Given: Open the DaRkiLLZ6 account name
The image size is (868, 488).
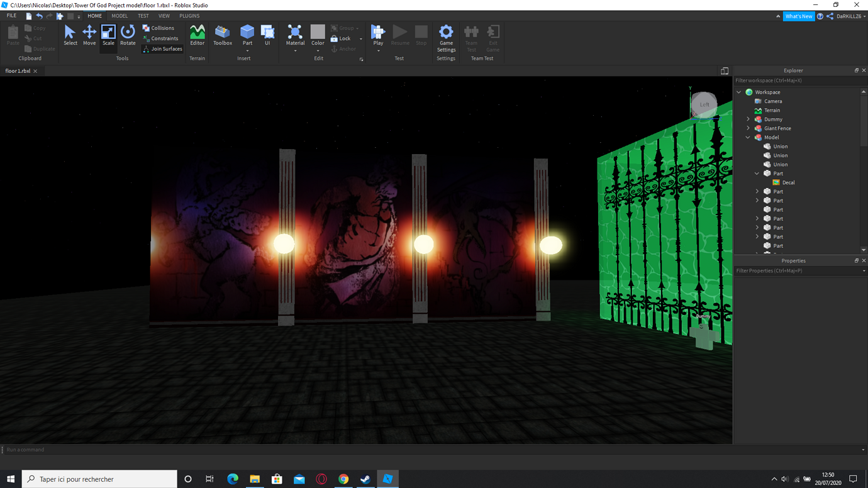Looking at the screenshot, I should point(849,16).
